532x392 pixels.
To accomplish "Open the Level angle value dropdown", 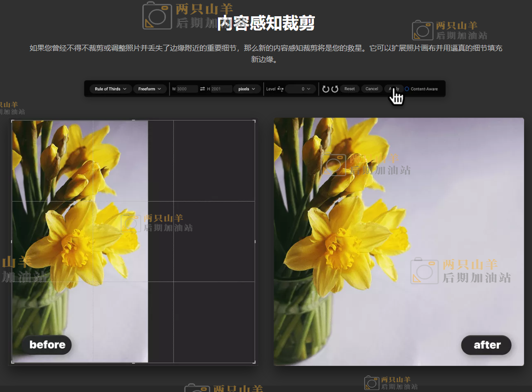I will coord(301,89).
